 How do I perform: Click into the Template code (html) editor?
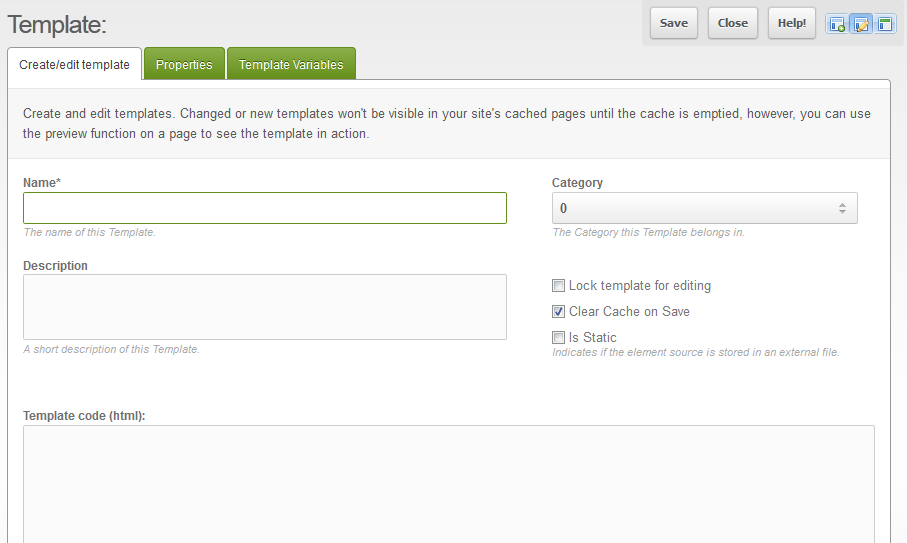click(448, 484)
